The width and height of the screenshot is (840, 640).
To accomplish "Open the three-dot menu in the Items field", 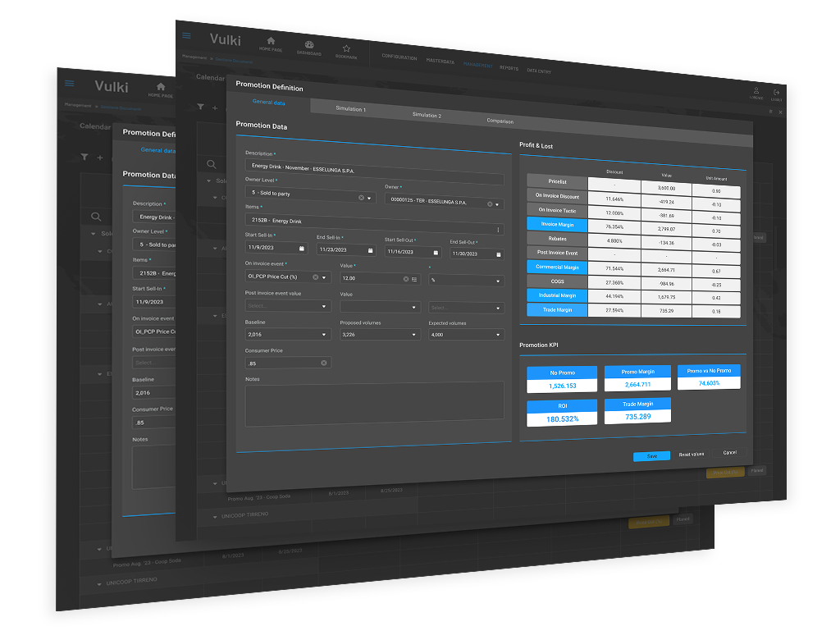I will 498,230.
